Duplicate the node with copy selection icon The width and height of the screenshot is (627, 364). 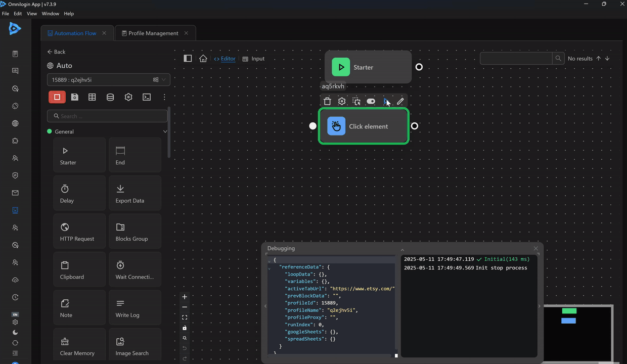tap(356, 101)
